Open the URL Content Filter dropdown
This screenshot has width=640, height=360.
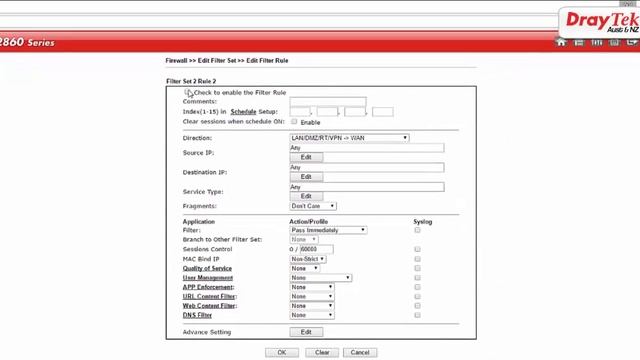pos(312,297)
